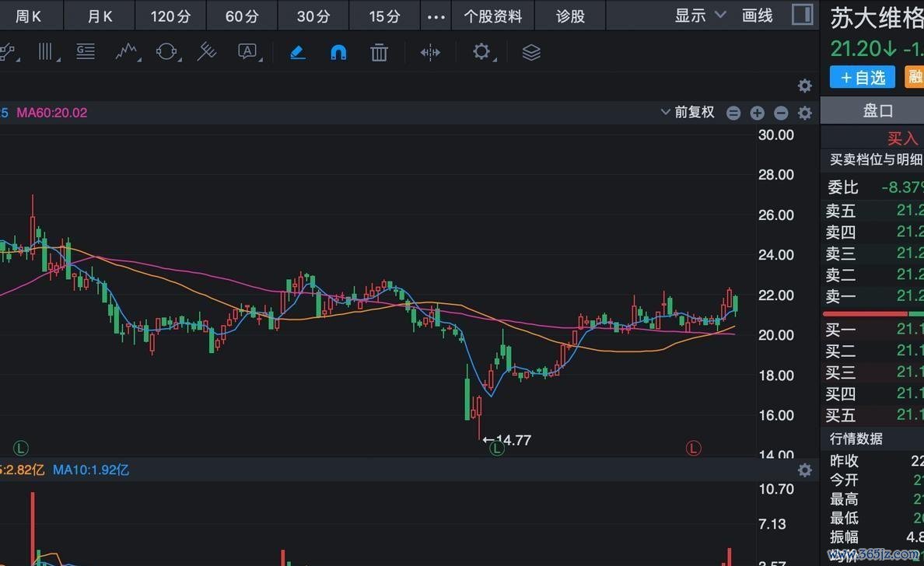Switch to 120分 chart tab
The image size is (924, 566).
tap(170, 16)
